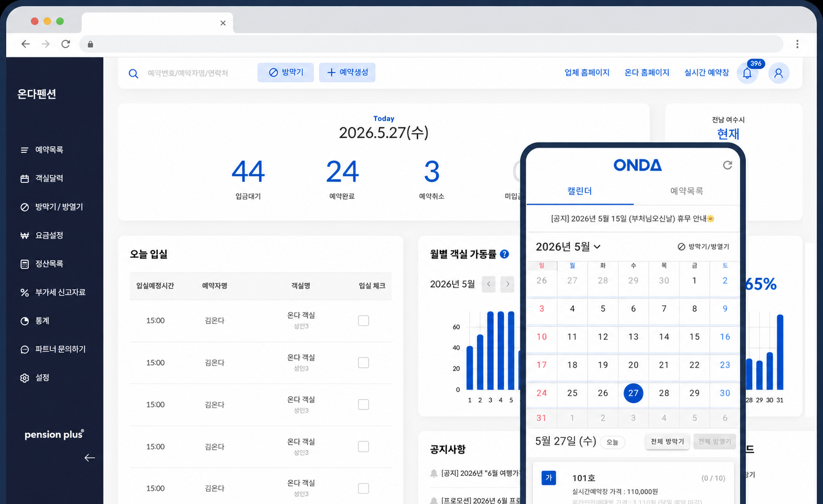The image size is (823, 504).
Task: Reload the page with browser refresh icon
Action: (x=66, y=44)
